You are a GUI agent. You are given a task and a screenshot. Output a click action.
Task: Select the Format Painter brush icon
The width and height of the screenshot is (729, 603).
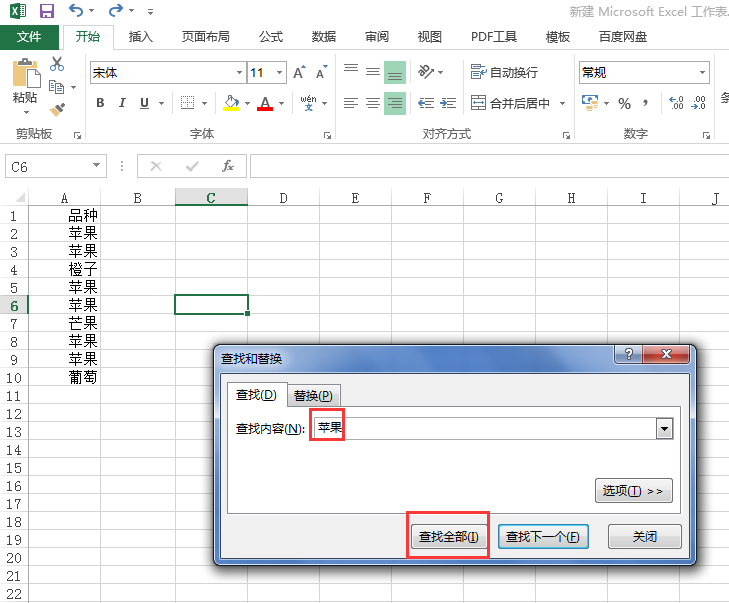pos(57,110)
